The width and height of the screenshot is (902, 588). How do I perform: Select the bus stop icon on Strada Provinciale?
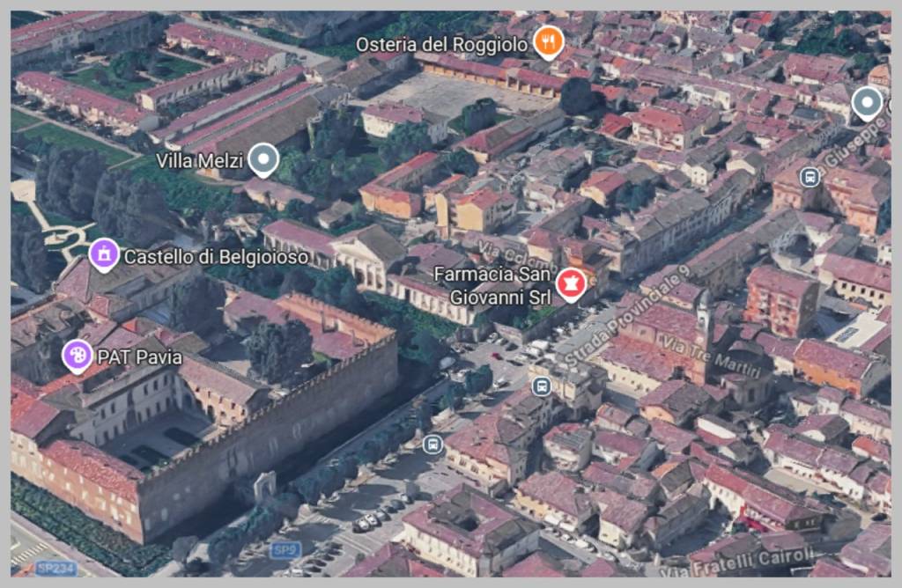(x=540, y=385)
